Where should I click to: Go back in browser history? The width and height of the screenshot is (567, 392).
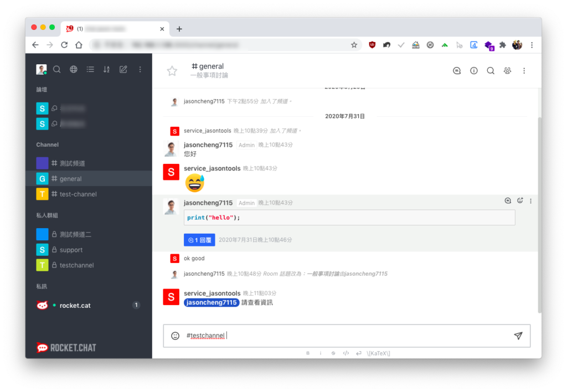[35, 45]
